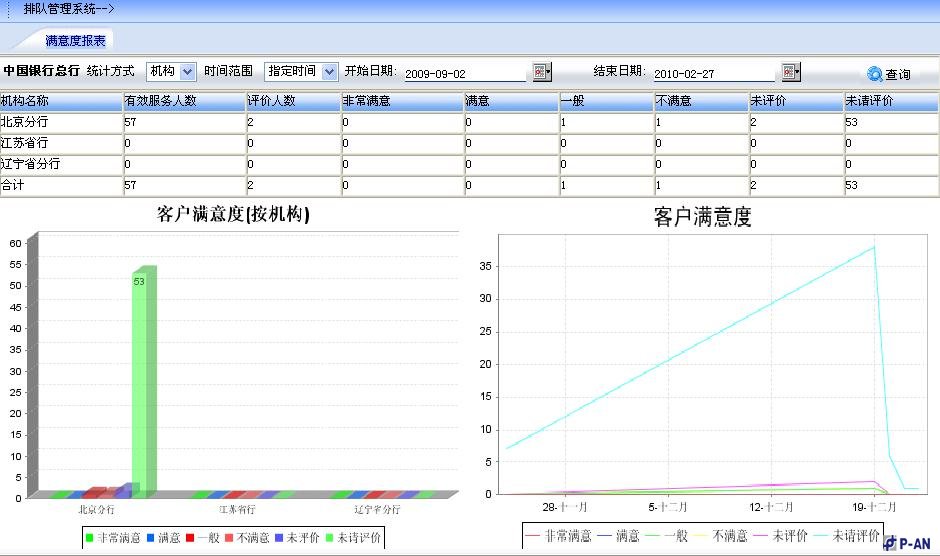This screenshot has width=940, height=556.
Task: Click 满意 entry in line chart legend
Action: pos(619,536)
